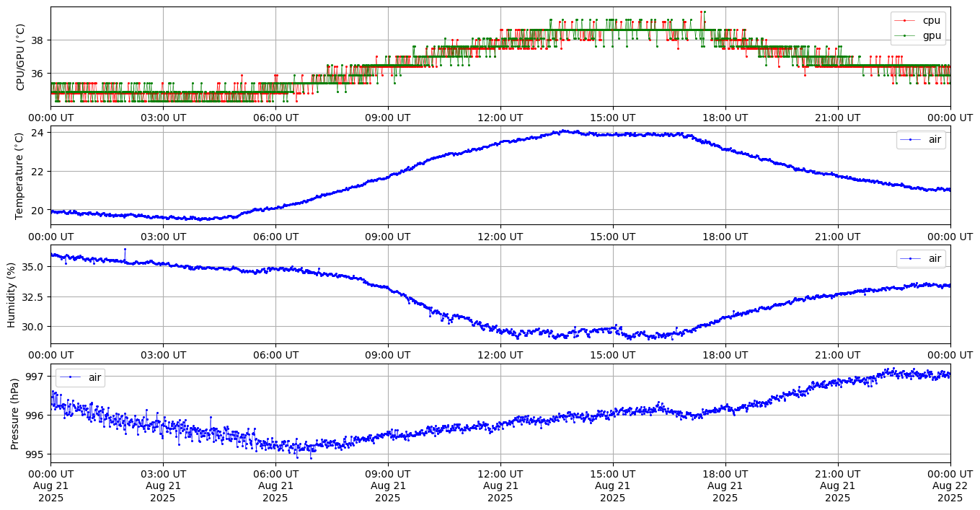Select the Temperature plot's "06:00 UT" tick label
This screenshot has width=980, height=510.
coord(275,237)
